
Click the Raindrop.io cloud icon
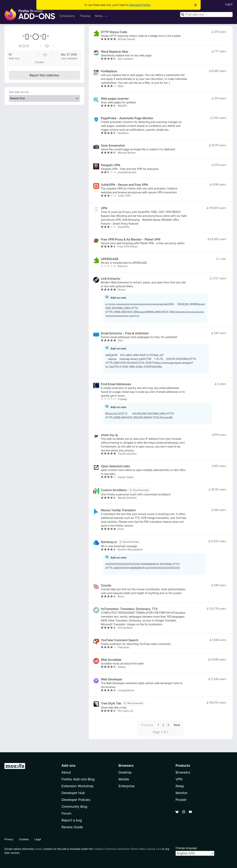coord(96,542)
